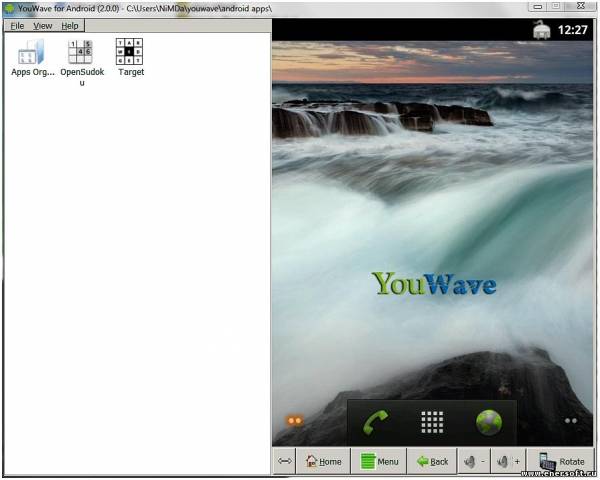Image resolution: width=600 pixels, height=480 pixels.
Task: Open the File menu
Action: 17,26
